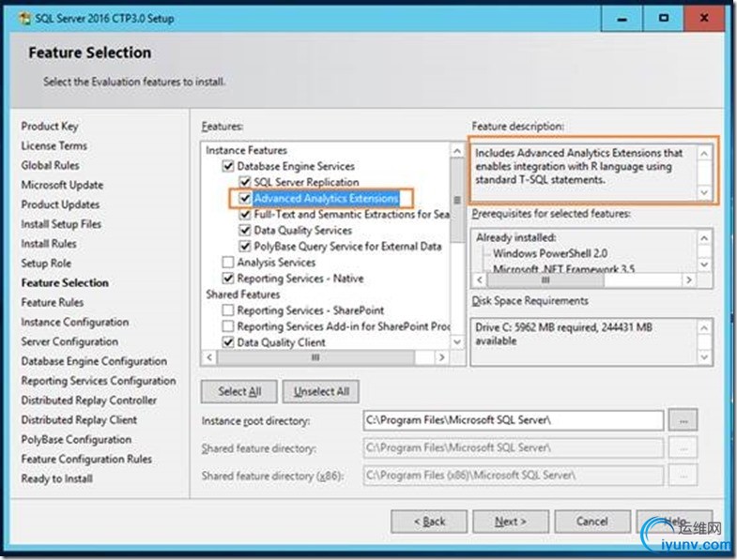Click Already installed prerequisites node
The width and height of the screenshot is (737, 560).
(515, 237)
